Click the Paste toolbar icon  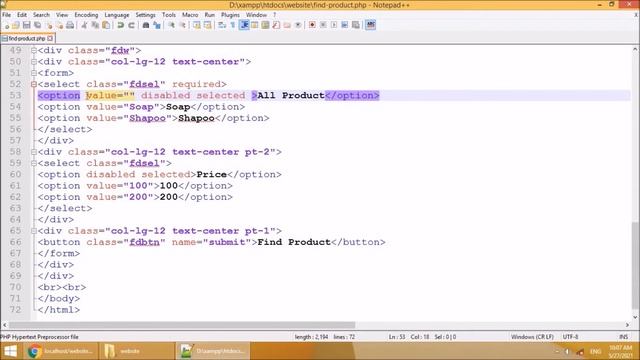(x=106, y=25)
